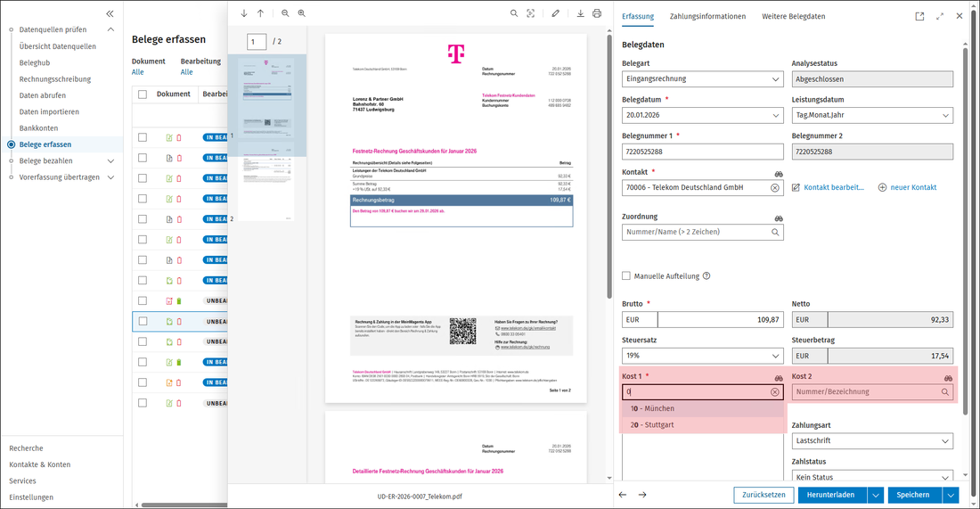Click the form panel vertical scrollbar

[x=967, y=232]
